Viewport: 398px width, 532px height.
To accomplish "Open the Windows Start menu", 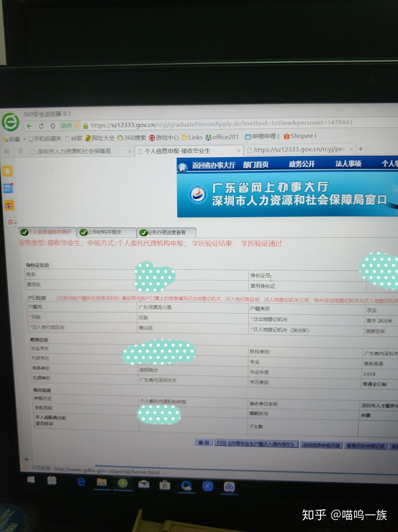I will pos(31,480).
